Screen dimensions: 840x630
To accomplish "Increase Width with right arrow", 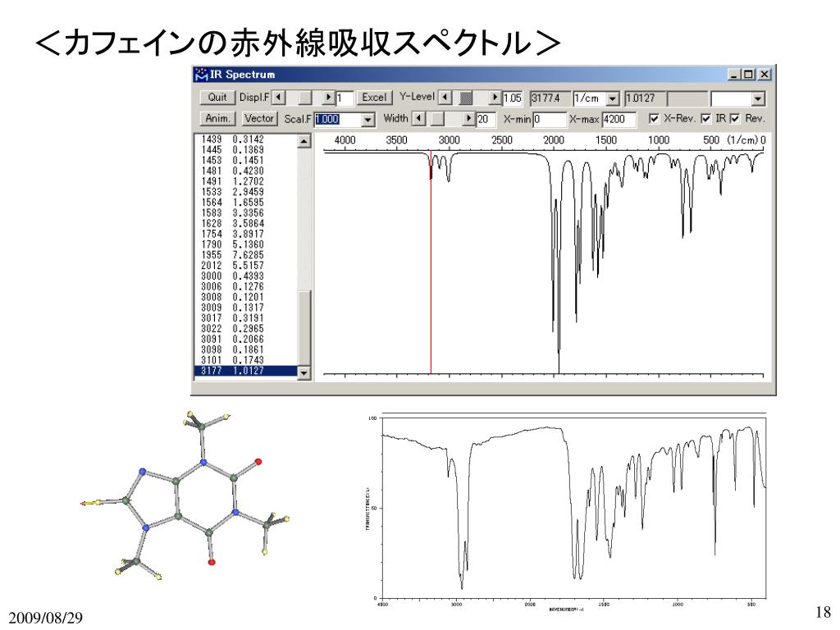I will [469, 118].
